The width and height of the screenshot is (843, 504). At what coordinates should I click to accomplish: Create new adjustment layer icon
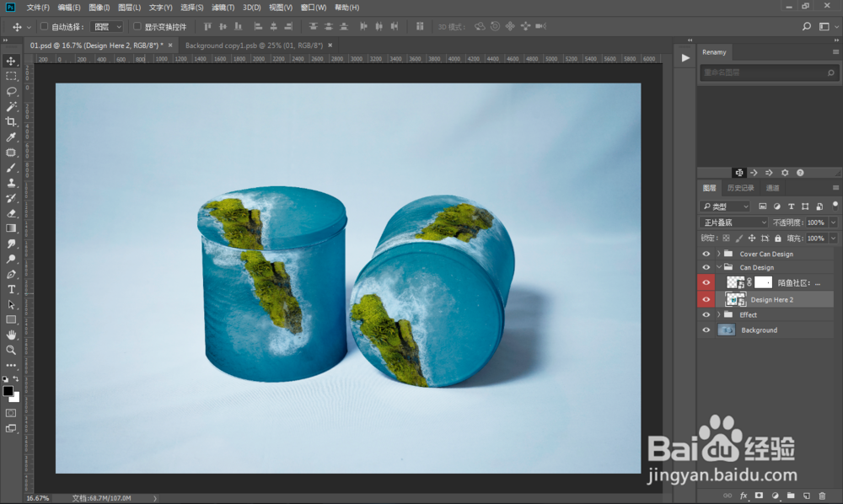(775, 496)
